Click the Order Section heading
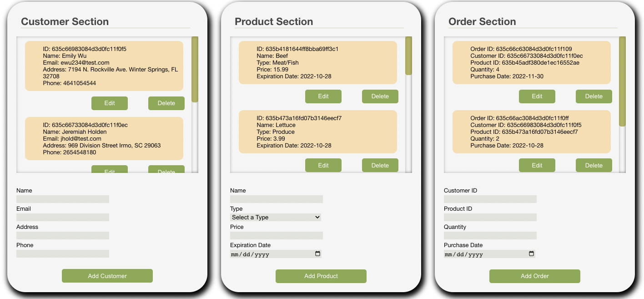This screenshot has height=299, width=644. [482, 21]
